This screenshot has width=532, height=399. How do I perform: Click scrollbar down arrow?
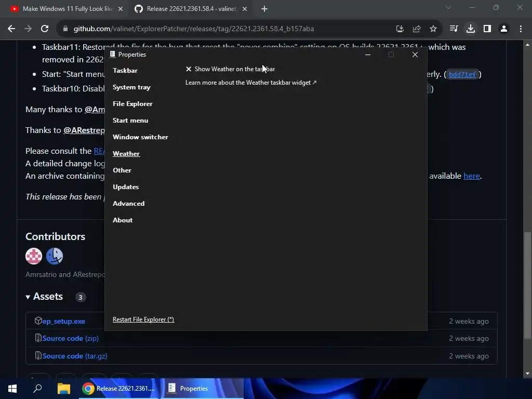(x=527, y=374)
